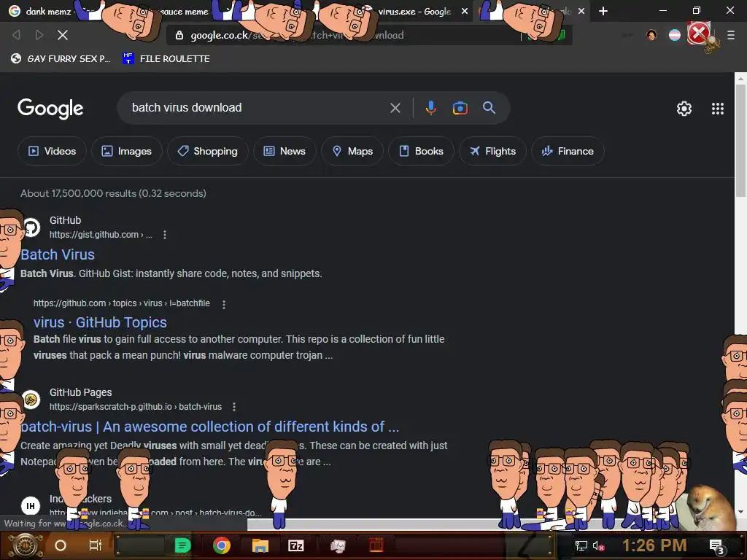
Task: Click the red X extension icon
Action: [698, 34]
